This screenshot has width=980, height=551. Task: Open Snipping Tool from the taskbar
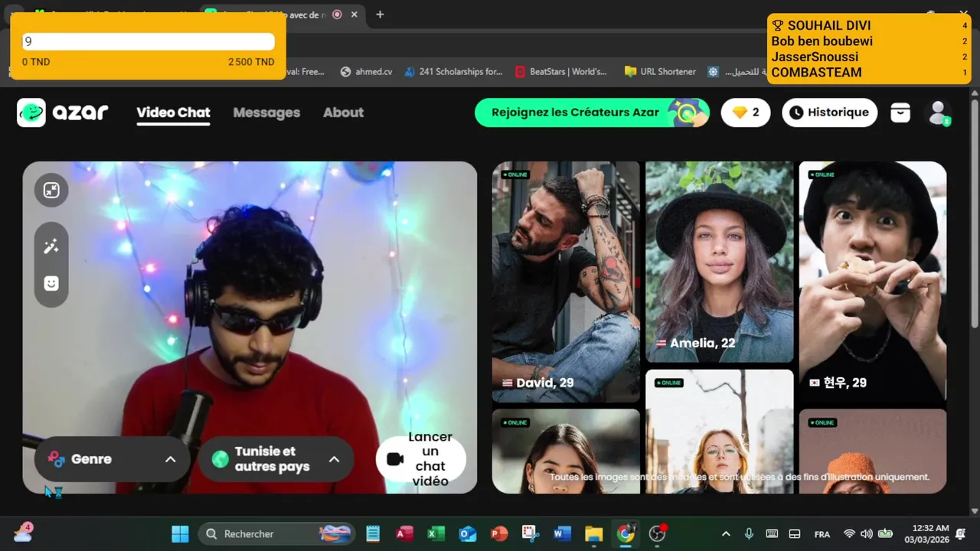point(531,533)
